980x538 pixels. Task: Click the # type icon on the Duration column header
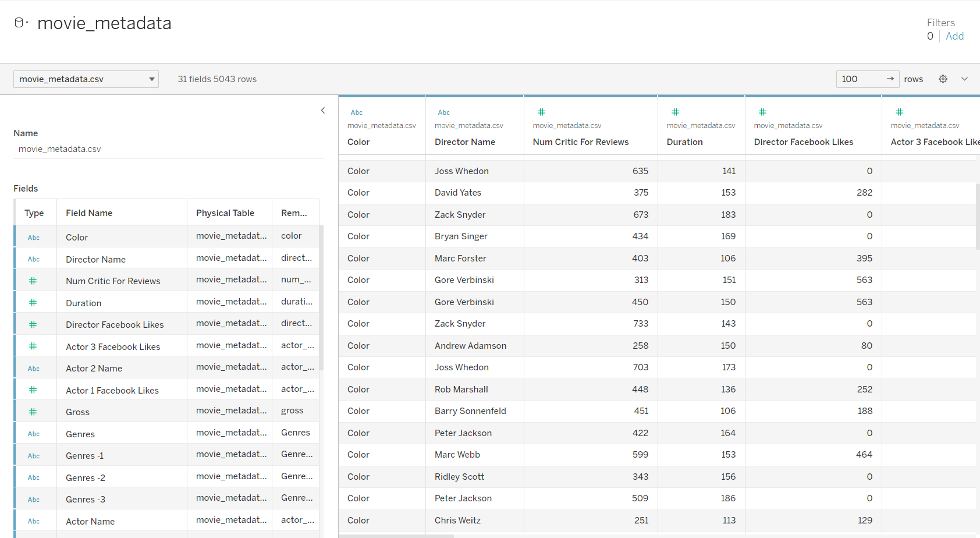[x=675, y=112]
